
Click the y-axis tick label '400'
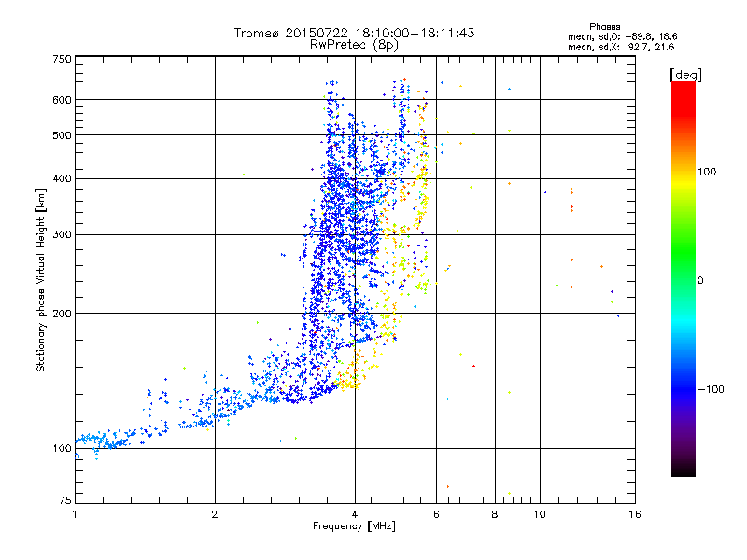(62, 179)
